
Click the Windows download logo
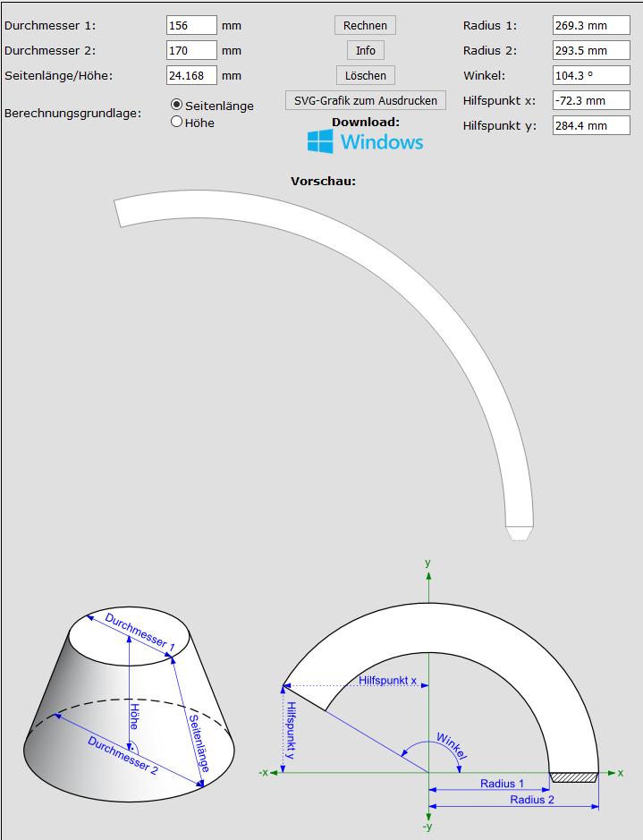coord(365,141)
